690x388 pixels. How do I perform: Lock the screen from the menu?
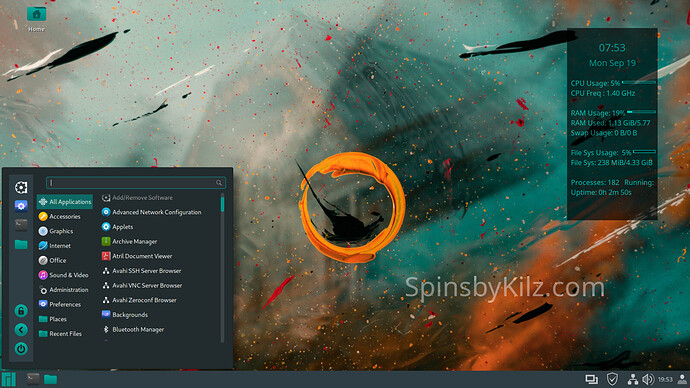(x=21, y=311)
